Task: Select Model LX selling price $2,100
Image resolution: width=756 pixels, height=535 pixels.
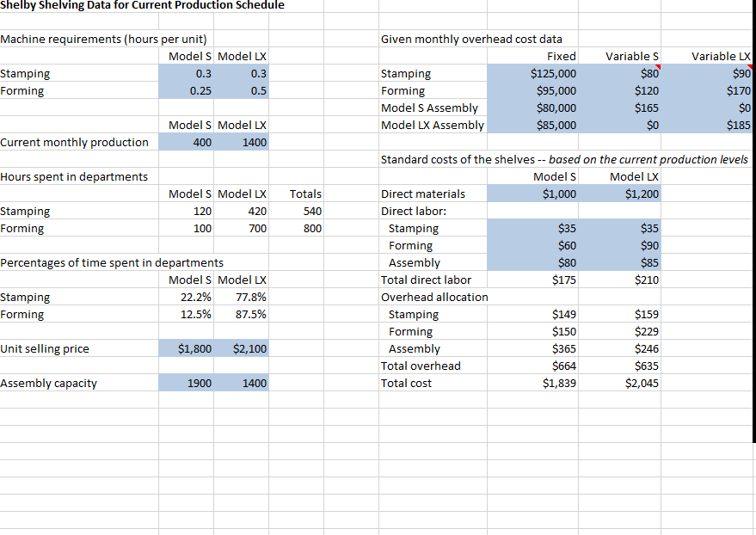Action: pos(241,349)
